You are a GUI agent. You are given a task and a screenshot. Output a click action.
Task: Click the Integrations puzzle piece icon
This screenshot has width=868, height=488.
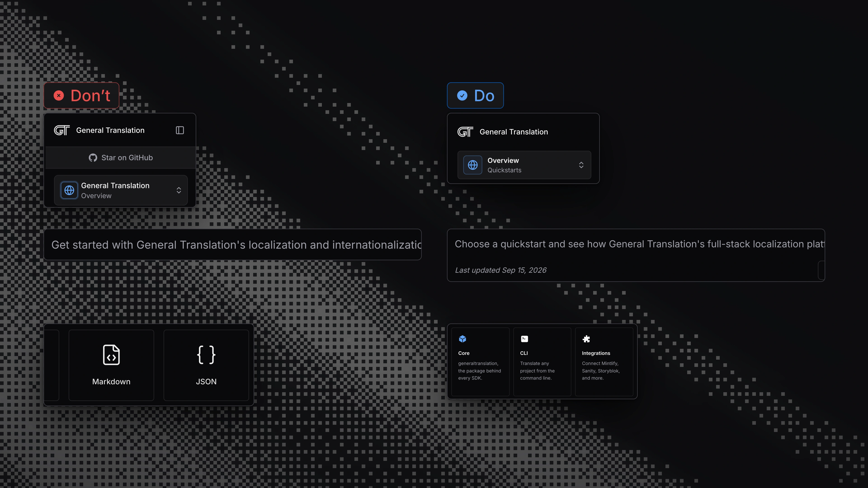(x=586, y=339)
